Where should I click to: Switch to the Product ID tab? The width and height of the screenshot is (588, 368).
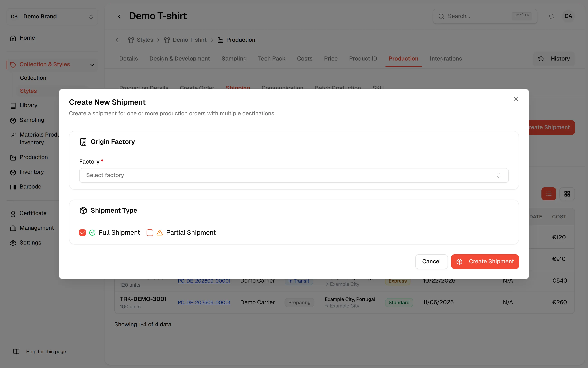coord(363,59)
